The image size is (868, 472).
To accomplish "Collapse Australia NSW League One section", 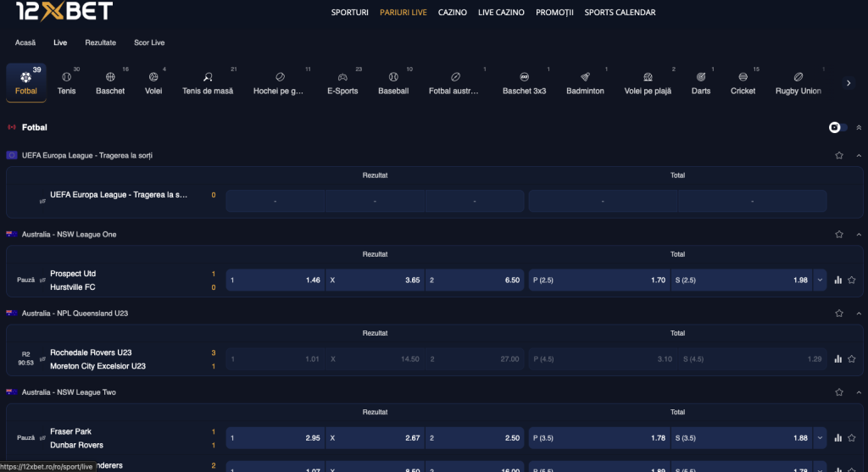I will tap(859, 235).
